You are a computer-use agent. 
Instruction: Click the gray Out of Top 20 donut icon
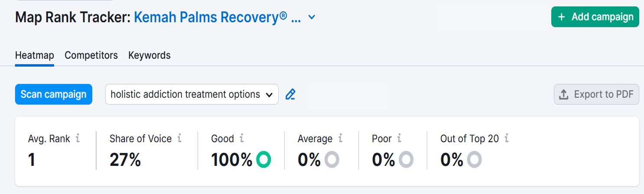coord(474,160)
